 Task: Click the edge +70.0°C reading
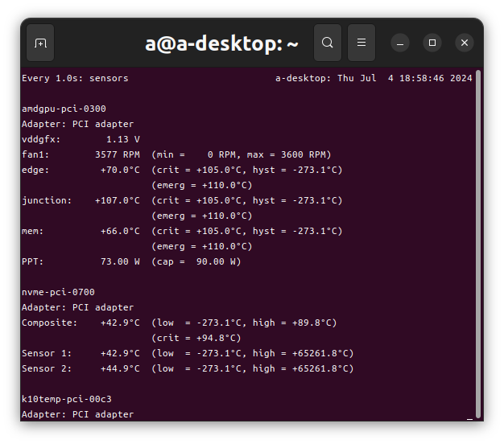tap(120, 170)
